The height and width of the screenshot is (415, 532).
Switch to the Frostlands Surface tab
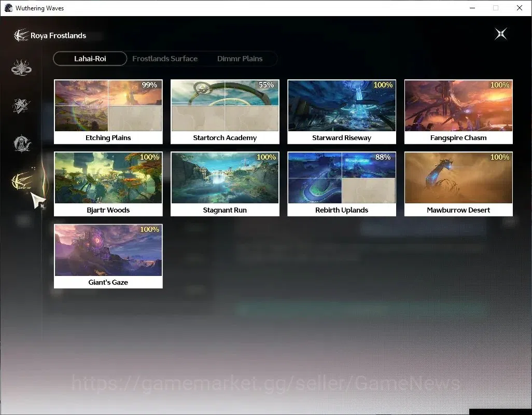pos(165,59)
